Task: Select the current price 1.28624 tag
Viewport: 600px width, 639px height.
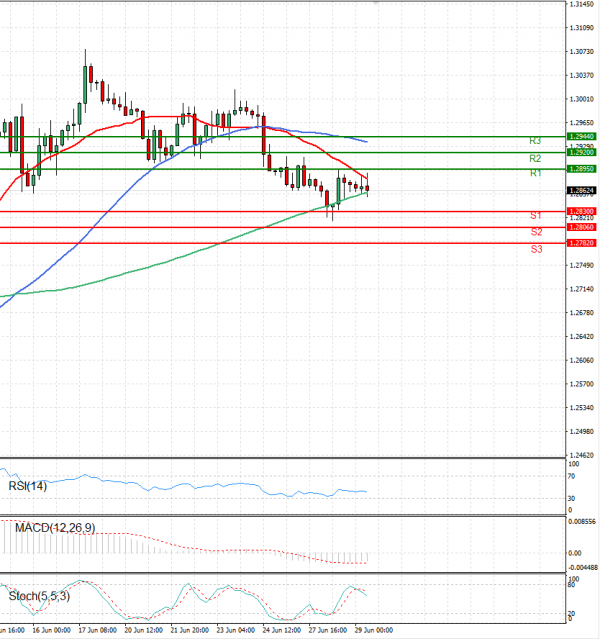Action: click(582, 190)
